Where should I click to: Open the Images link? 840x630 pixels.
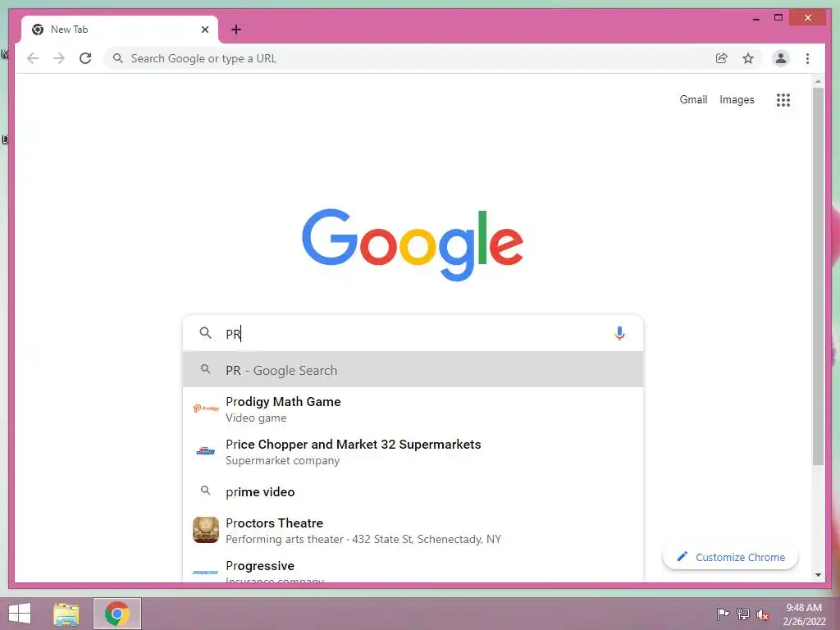coord(737,99)
